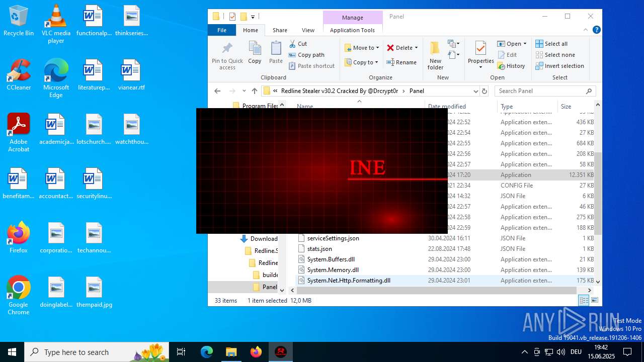Open the Move to dropdown
The image size is (644, 362).
click(x=362, y=48)
